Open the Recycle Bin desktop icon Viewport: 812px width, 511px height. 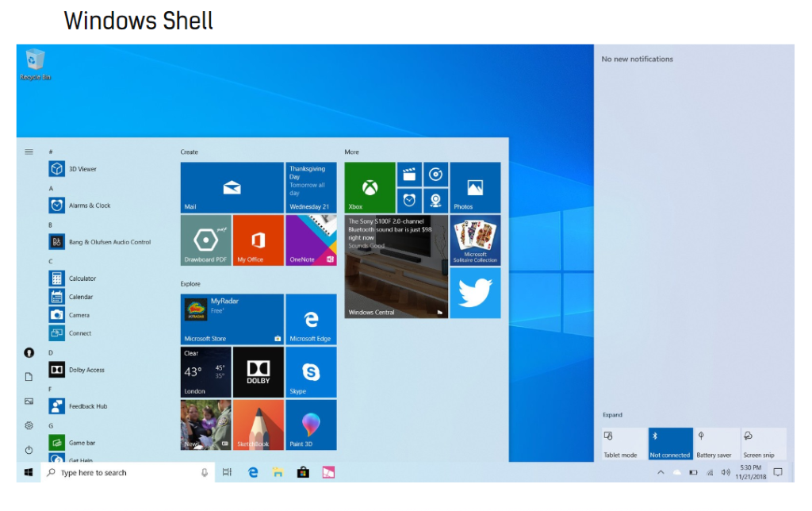click(x=35, y=63)
